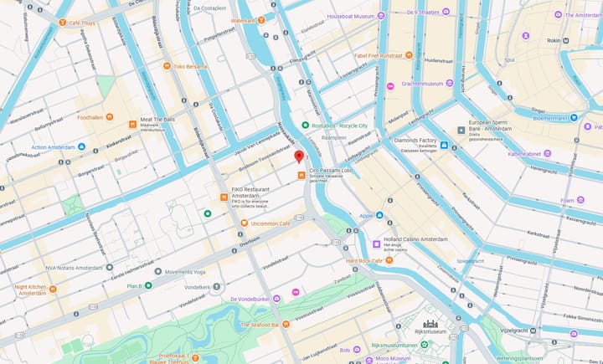The height and width of the screenshot is (364, 603).
Task: Click the De Vondelbunker marker
Action: pyautogui.click(x=276, y=299)
